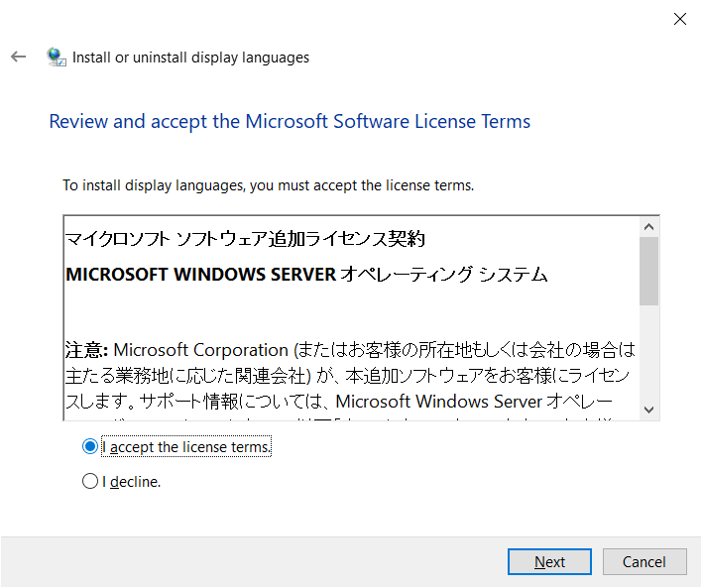702x588 pixels.
Task: Click the "注意:" paragraph in license text
Action: tap(350, 375)
